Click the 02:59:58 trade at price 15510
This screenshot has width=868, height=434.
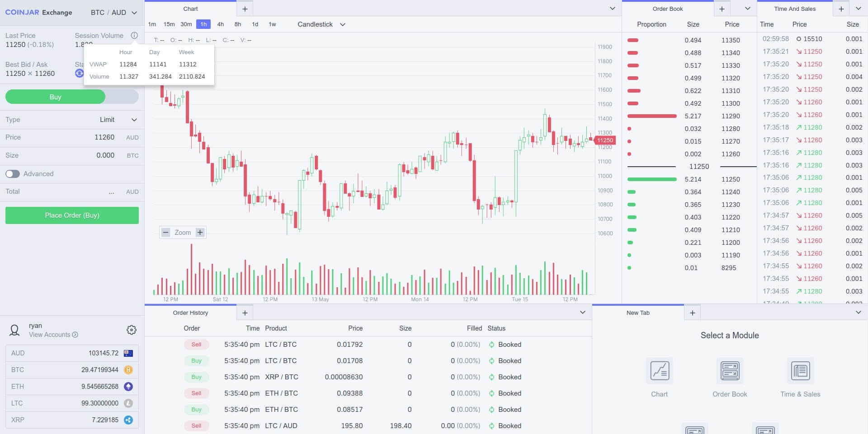812,39
